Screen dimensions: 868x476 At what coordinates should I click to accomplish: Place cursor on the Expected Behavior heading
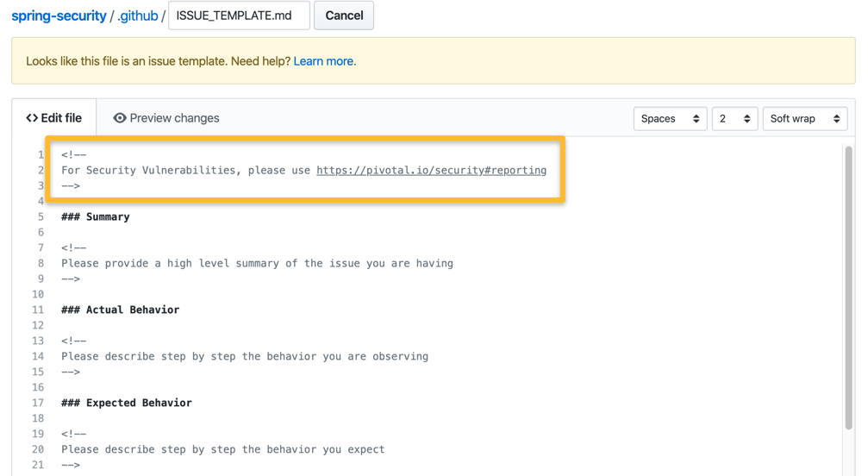pyautogui.click(x=127, y=404)
